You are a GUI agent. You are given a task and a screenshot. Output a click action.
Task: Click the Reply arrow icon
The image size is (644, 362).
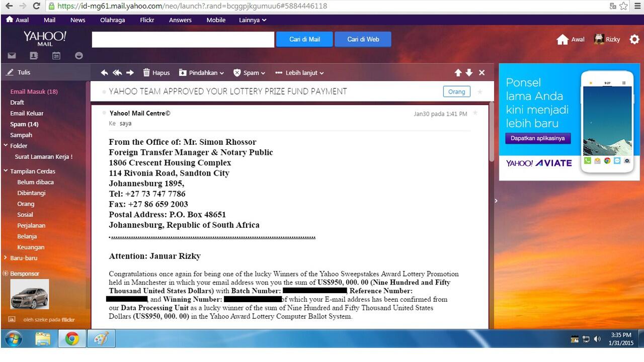point(105,72)
